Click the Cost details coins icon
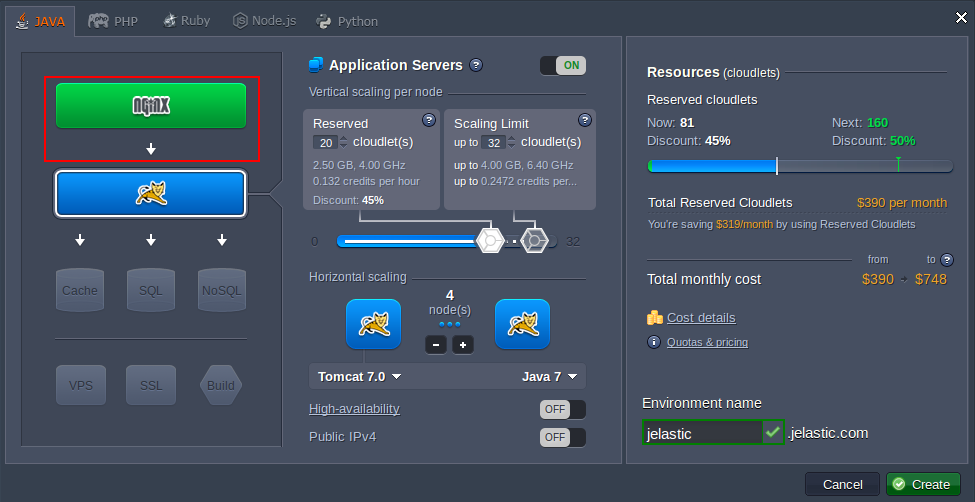975x502 pixels. pyautogui.click(x=654, y=318)
